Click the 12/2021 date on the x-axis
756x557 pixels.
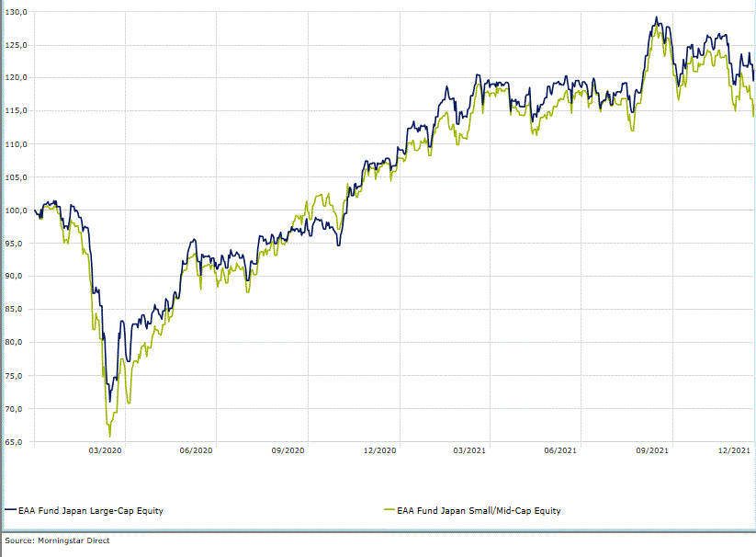click(x=736, y=450)
